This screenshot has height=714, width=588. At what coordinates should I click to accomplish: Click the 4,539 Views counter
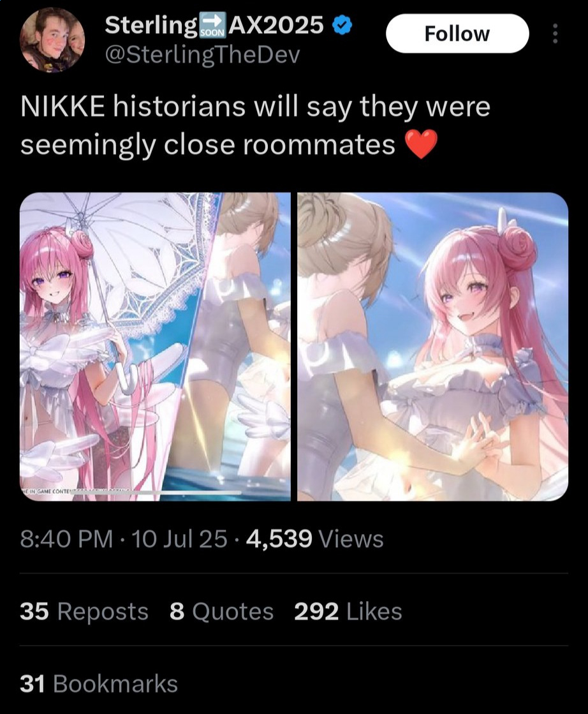(315, 539)
